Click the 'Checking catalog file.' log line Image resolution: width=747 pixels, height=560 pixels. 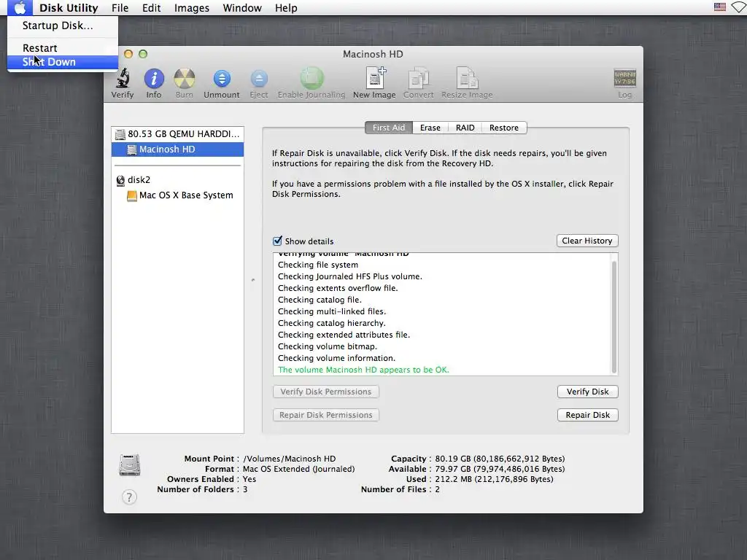point(320,300)
